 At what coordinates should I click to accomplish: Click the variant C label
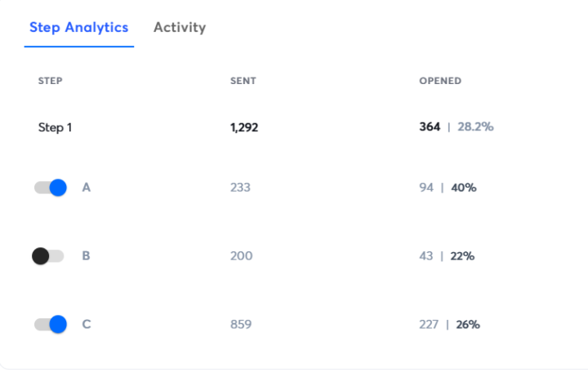pos(87,325)
